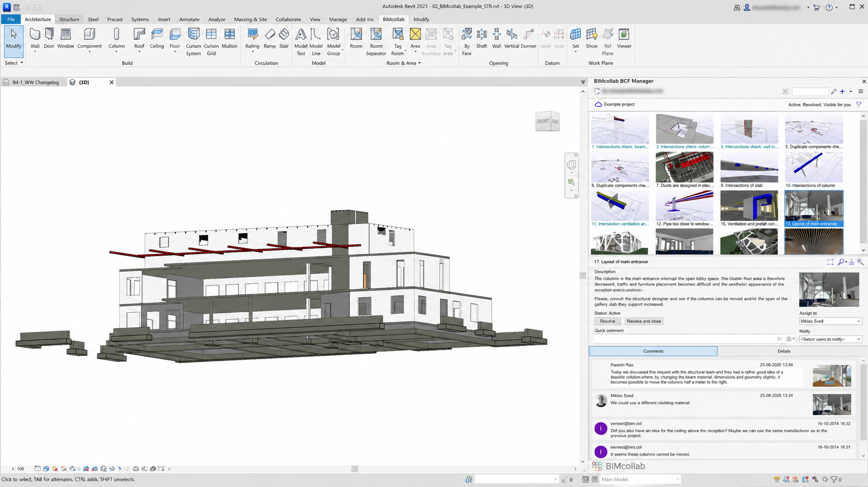The width and height of the screenshot is (868, 487).
Task: Open the Collaborate ribbon tab
Action: 288,19
